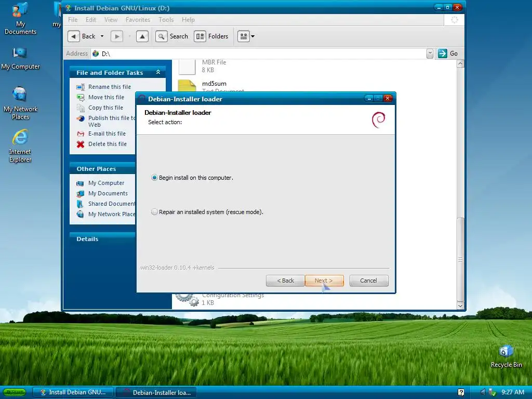Open My Documents under Other Places
Viewport: 532px width, 399px height.
(x=108, y=193)
